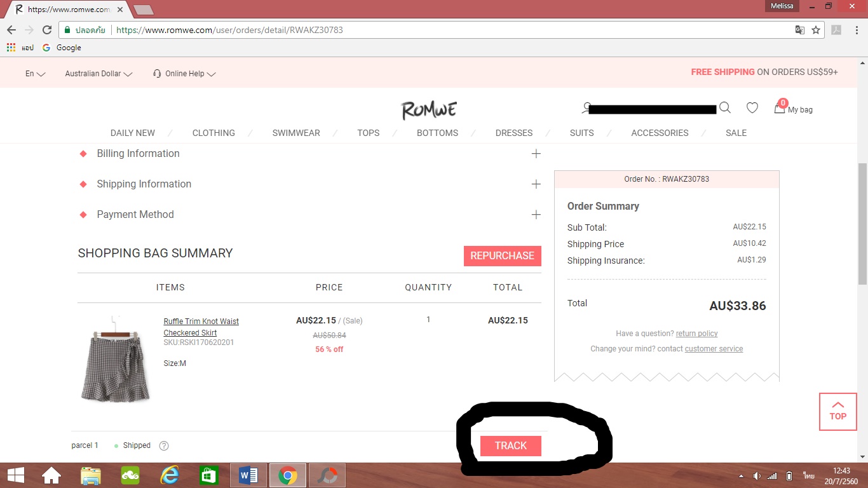Image resolution: width=868 pixels, height=488 pixels.
Task: Open the Windows Store taskbar icon
Action: tap(209, 475)
